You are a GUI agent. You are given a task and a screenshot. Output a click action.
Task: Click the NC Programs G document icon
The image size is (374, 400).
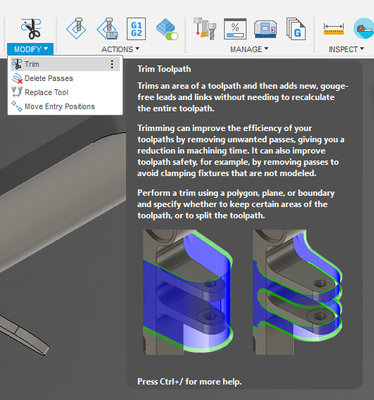click(x=296, y=29)
